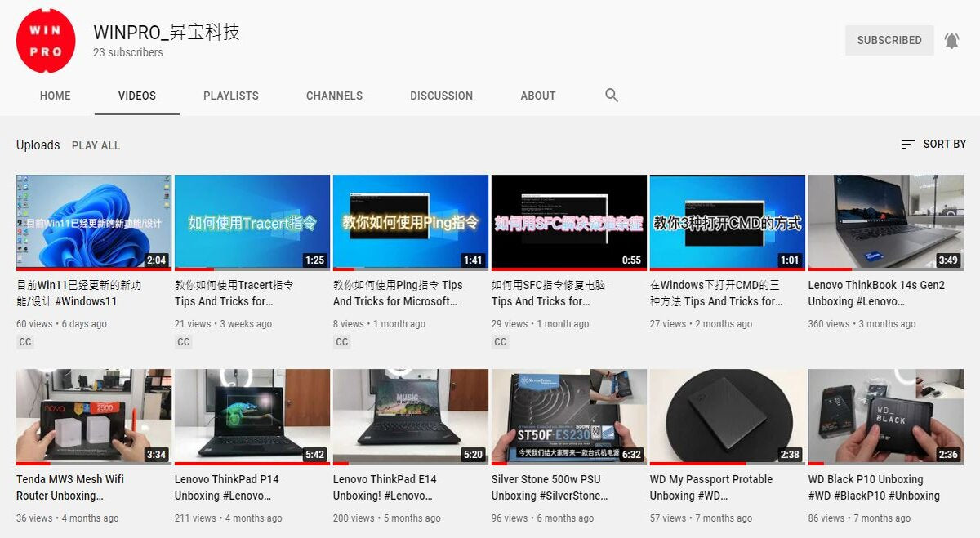Open the WD Black P10 Unboxing thumbnail
This screenshot has width=980, height=538.
coord(885,416)
